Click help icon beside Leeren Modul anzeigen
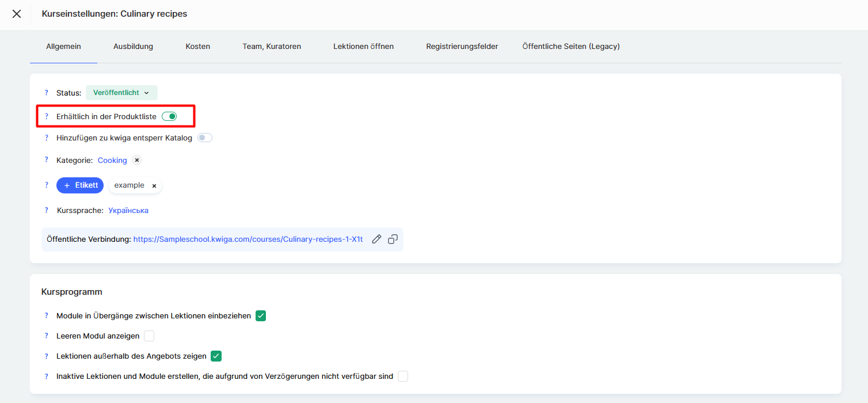The image size is (868, 403). [47, 336]
